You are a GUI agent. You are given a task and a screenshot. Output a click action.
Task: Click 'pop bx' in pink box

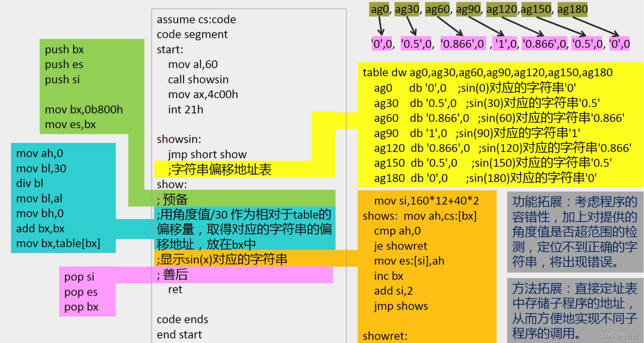coord(81,307)
